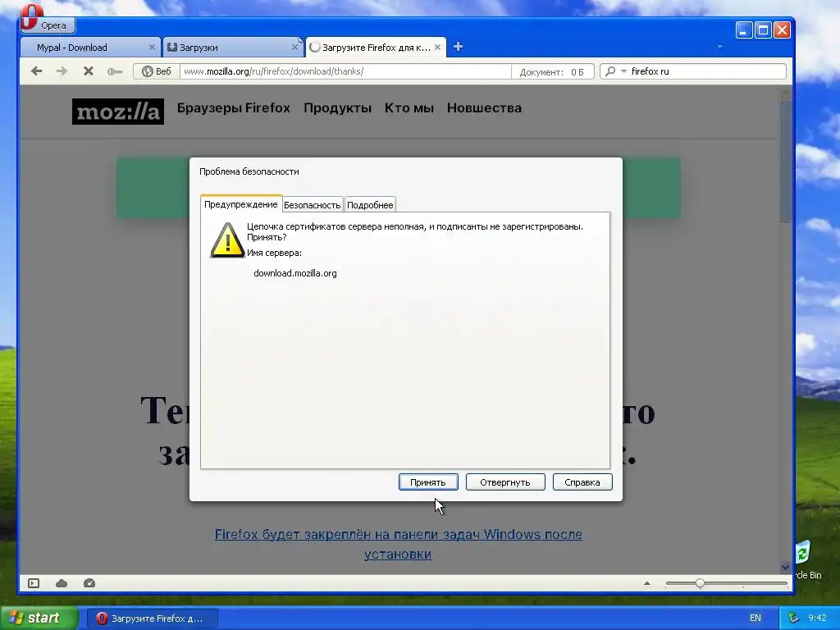The height and width of the screenshot is (630, 840).
Task: Click the EN language indicator
Action: pyautogui.click(x=756, y=619)
